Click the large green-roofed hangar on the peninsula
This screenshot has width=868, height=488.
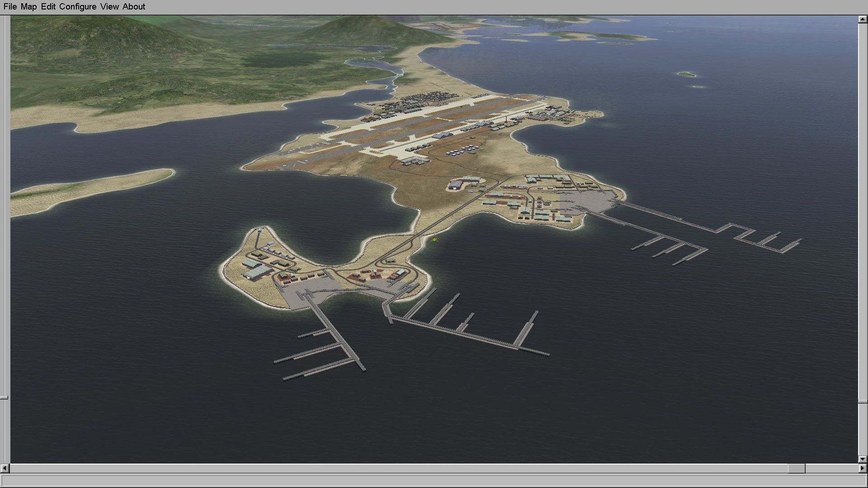click(258, 272)
